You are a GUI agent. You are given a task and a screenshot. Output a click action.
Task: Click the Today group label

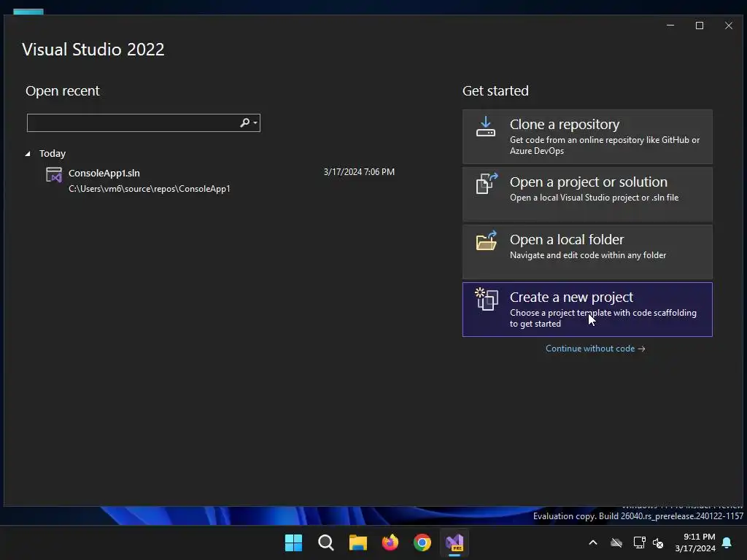[x=53, y=153]
